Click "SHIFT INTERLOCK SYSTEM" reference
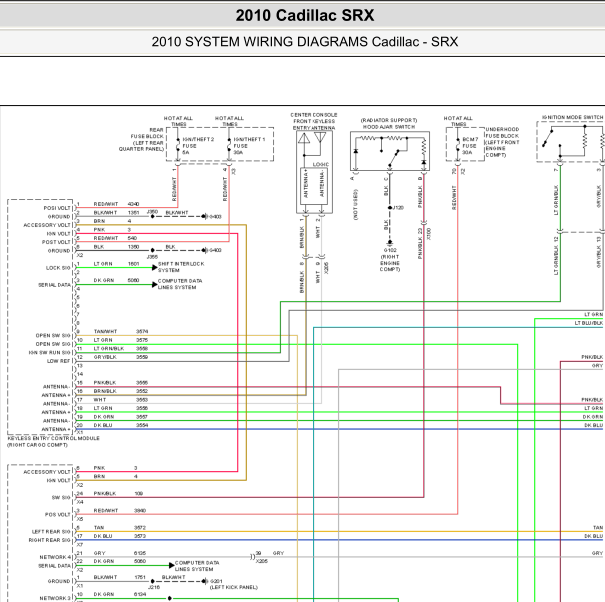This screenshot has width=605, height=602. [181, 267]
